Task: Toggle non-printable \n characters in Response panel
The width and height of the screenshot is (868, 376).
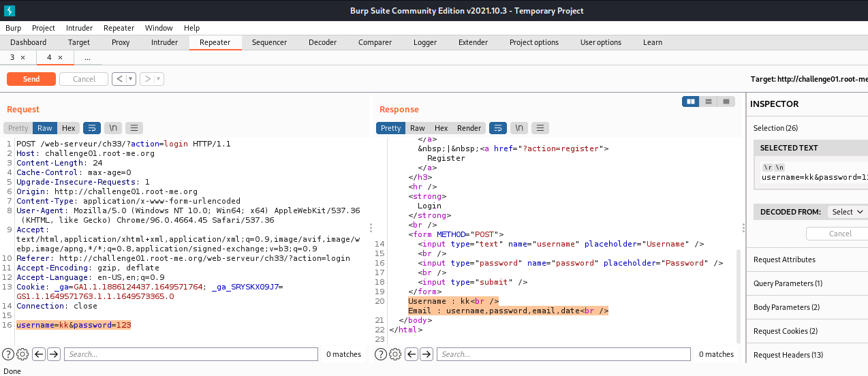Action: pos(519,128)
